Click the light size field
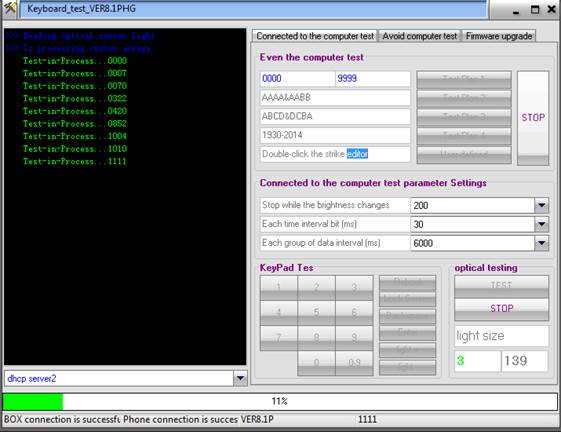This screenshot has width=561, height=432. click(501, 336)
